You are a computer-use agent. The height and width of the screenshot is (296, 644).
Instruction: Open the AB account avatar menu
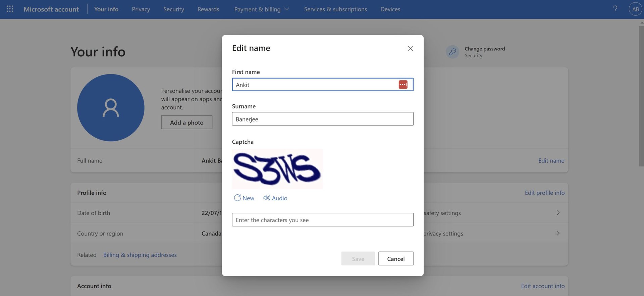(635, 9)
